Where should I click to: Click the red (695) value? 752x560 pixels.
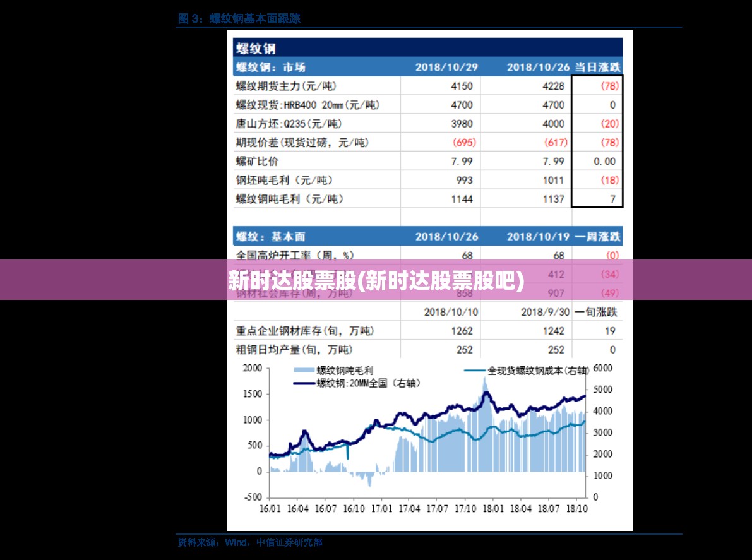click(x=464, y=143)
